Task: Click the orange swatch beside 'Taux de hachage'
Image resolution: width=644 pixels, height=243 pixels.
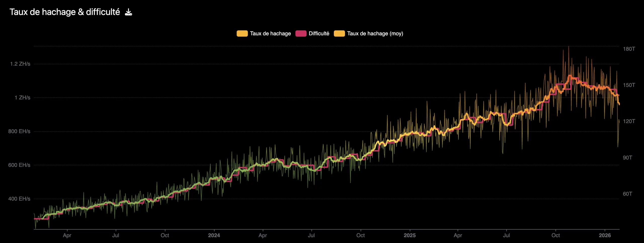Action: click(x=242, y=33)
